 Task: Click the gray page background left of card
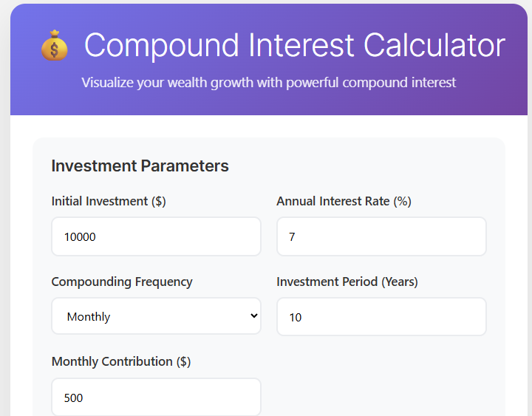coord(4,237)
